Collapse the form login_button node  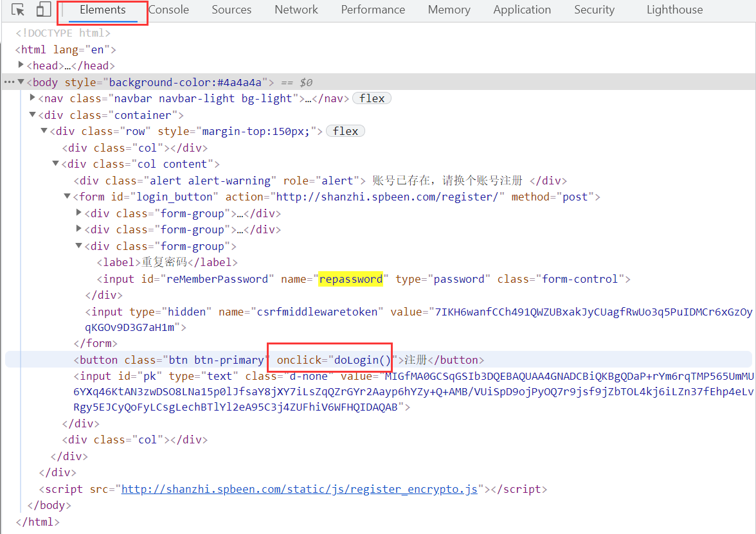tap(67, 196)
